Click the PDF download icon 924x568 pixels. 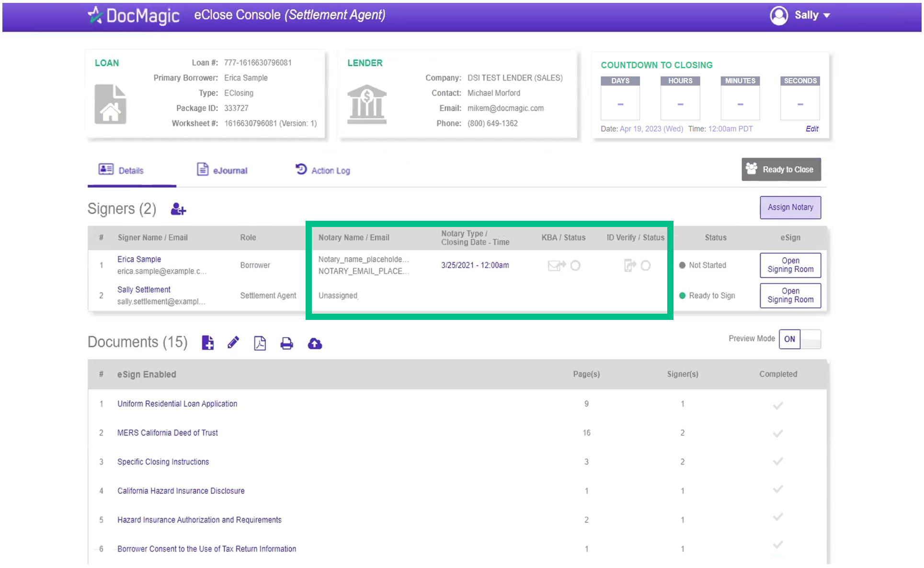259,343
